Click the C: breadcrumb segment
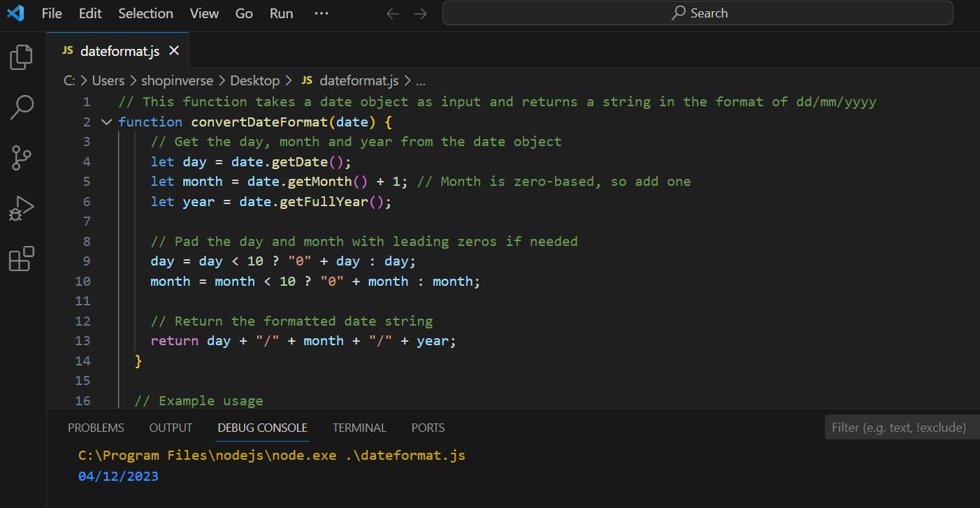 point(70,80)
